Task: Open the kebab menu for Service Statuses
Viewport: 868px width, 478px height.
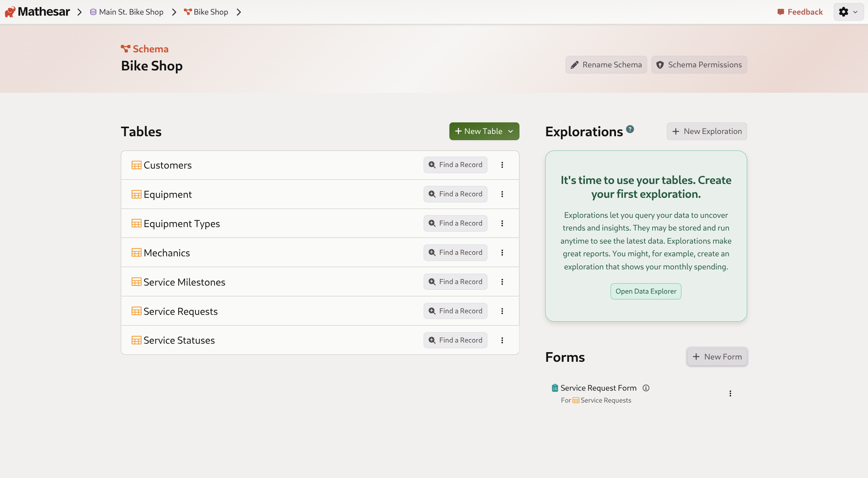Action: coord(502,340)
